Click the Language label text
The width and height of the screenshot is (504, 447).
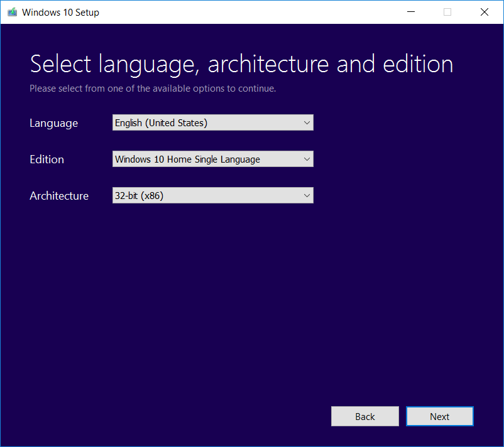(53, 123)
